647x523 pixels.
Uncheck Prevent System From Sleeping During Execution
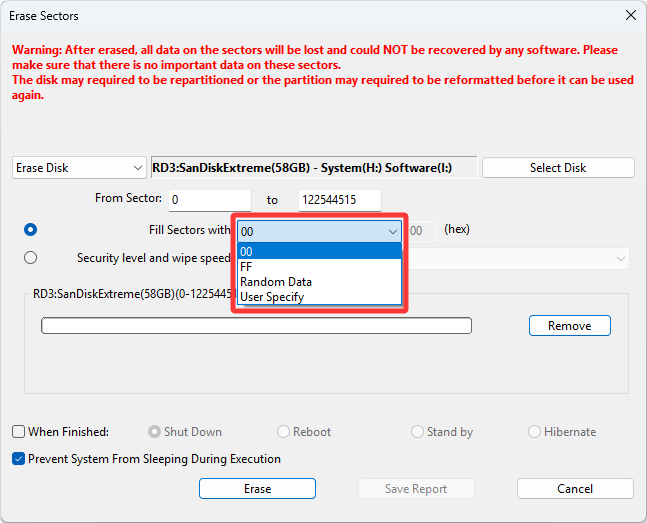tap(19, 459)
